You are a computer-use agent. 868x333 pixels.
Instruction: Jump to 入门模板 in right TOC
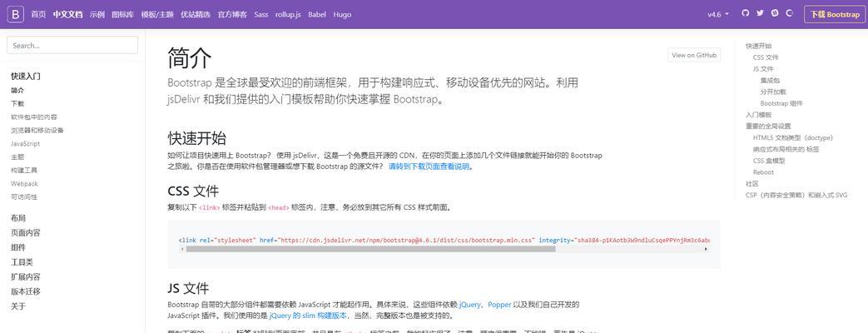[758, 115]
